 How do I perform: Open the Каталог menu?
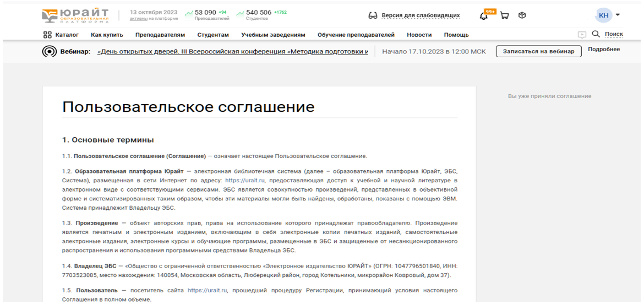click(x=67, y=35)
